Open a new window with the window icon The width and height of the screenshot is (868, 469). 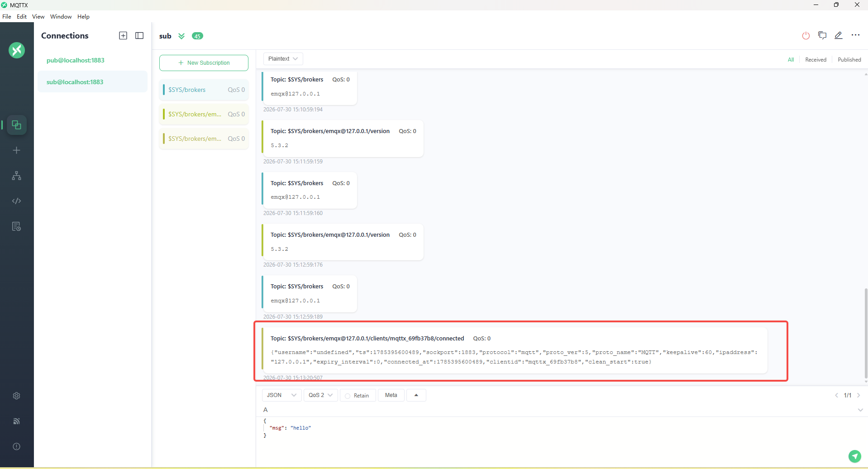[822, 35]
